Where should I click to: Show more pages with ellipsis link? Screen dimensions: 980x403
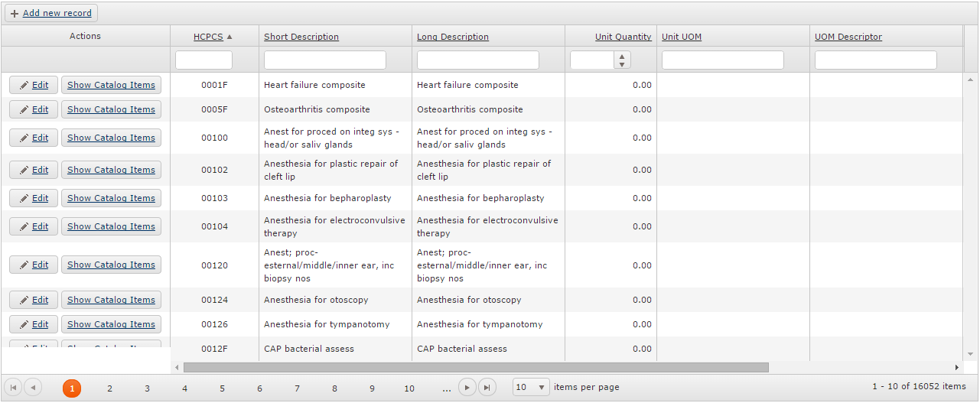pyautogui.click(x=447, y=388)
